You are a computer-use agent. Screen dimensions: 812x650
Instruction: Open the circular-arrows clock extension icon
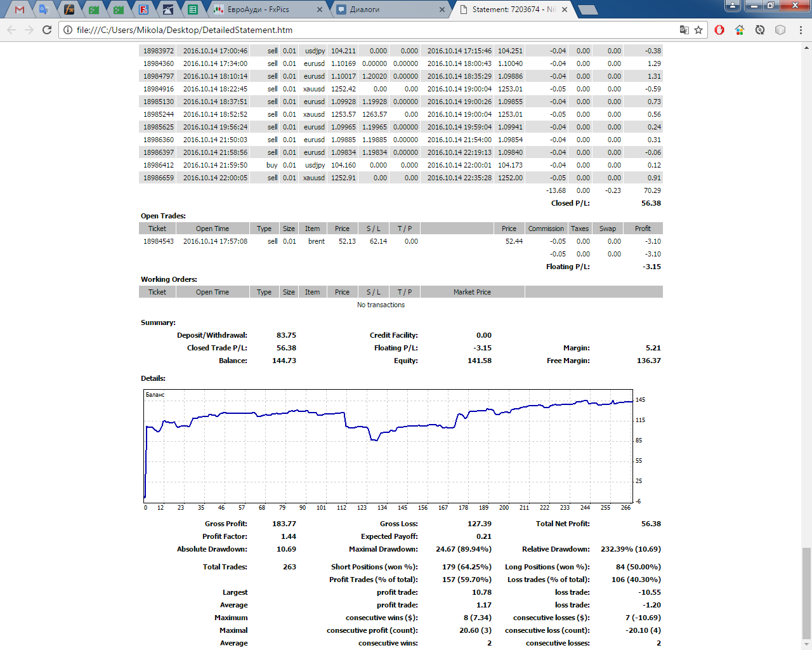(760, 30)
